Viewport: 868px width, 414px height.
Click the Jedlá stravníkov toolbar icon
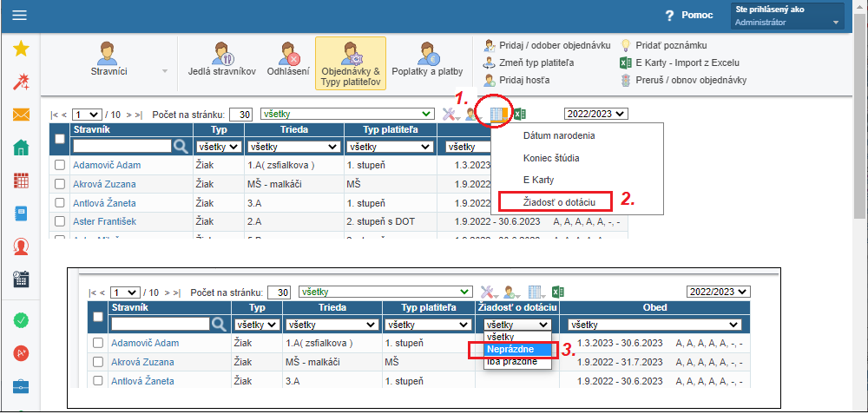(x=221, y=61)
